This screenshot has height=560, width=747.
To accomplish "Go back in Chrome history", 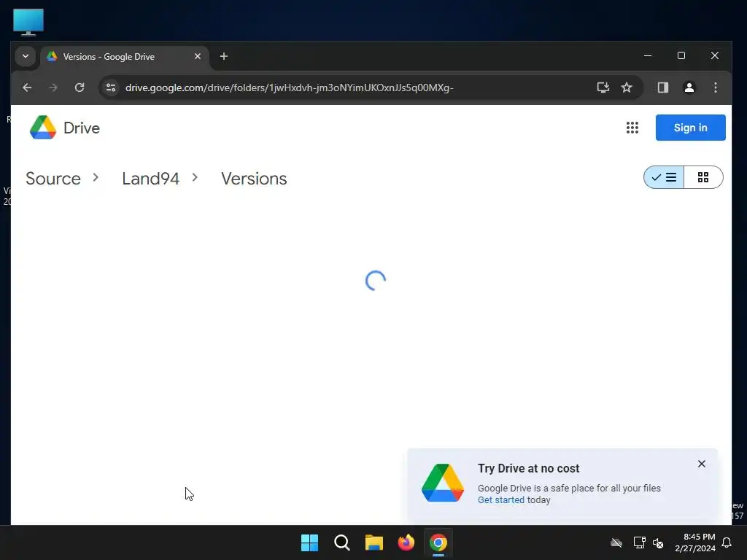I will 27,87.
